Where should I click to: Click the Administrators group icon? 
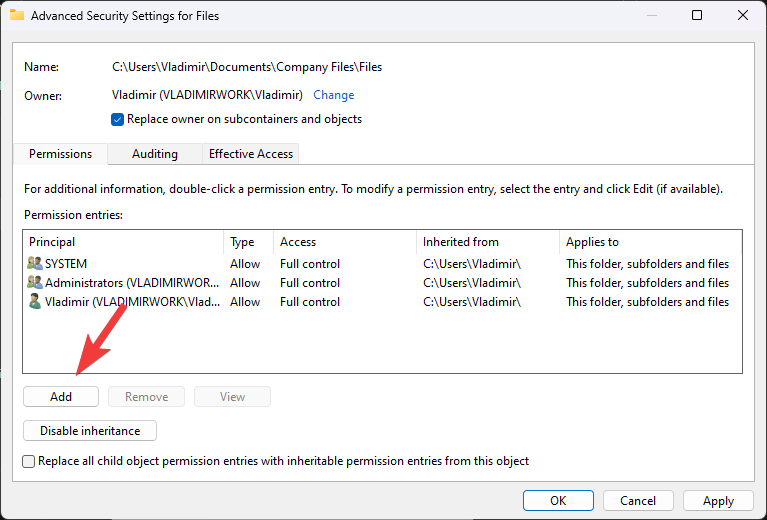coord(35,283)
